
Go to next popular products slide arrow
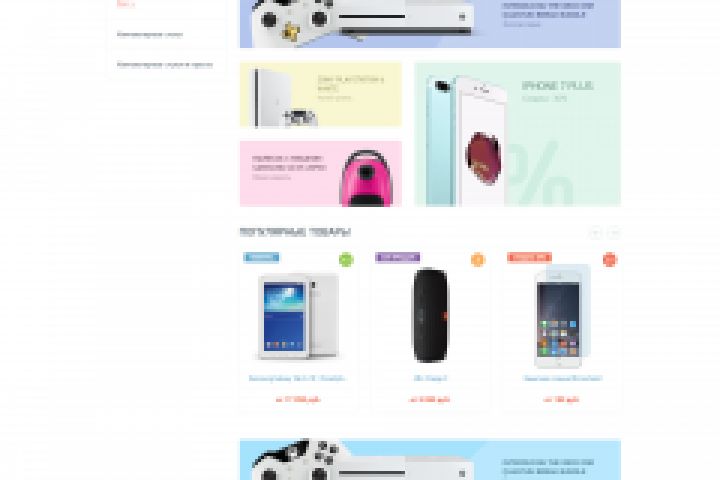pyautogui.click(x=614, y=233)
